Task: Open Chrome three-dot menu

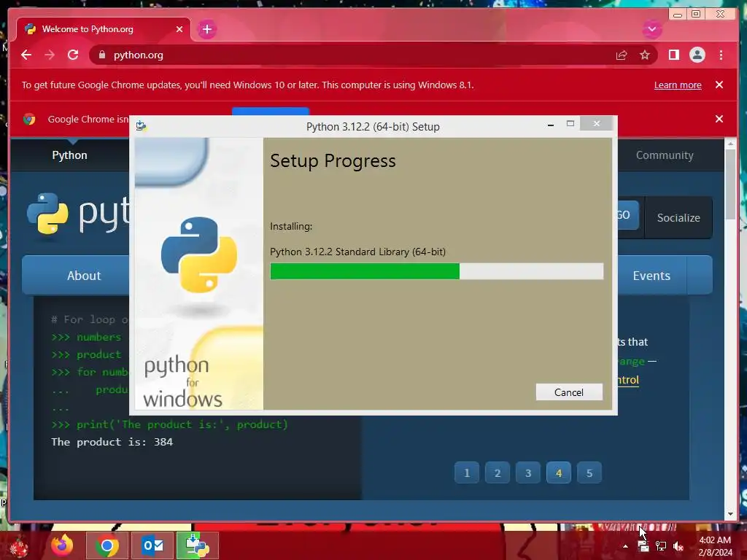Action: 721,55
